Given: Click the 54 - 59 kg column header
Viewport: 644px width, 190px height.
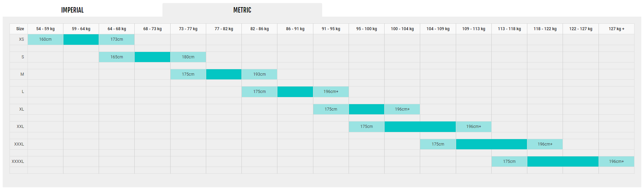Looking at the screenshot, I should click(x=45, y=29).
